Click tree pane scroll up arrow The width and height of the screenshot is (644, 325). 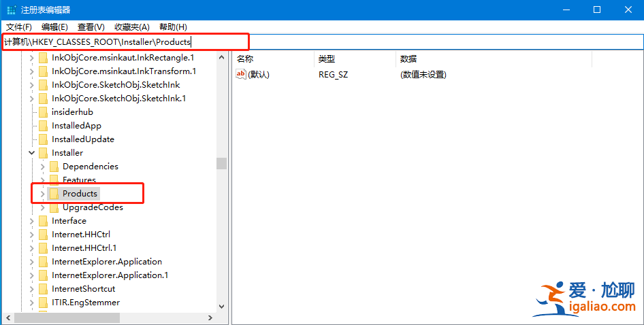pyautogui.click(x=222, y=57)
